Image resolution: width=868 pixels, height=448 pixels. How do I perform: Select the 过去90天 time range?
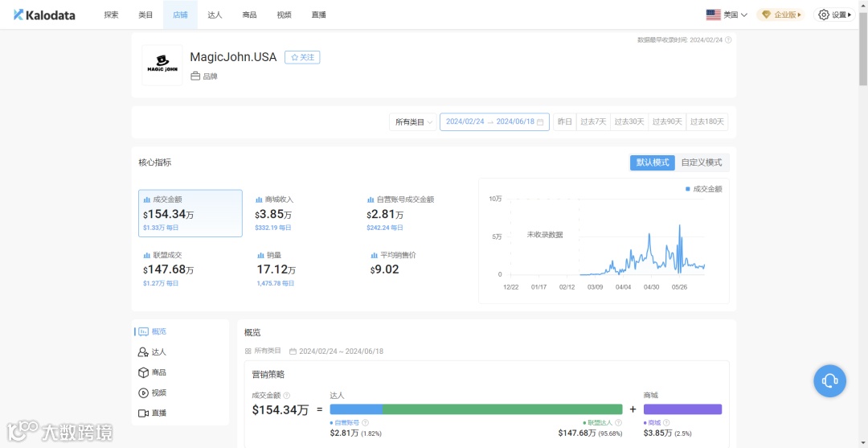point(667,121)
